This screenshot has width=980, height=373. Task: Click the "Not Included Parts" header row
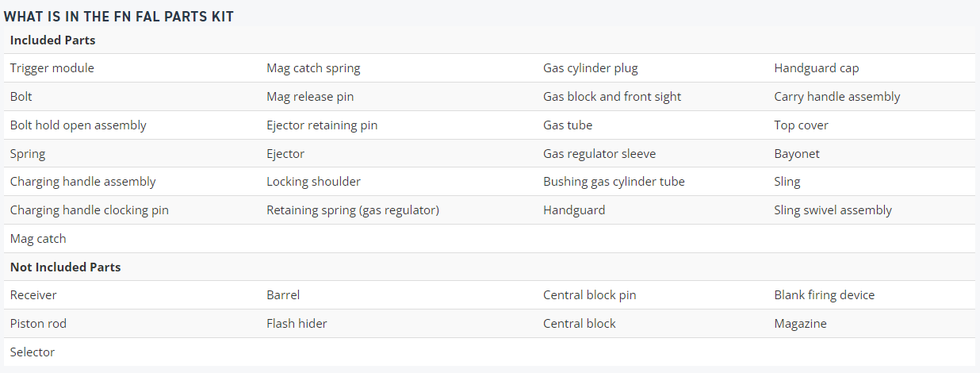coord(489,267)
